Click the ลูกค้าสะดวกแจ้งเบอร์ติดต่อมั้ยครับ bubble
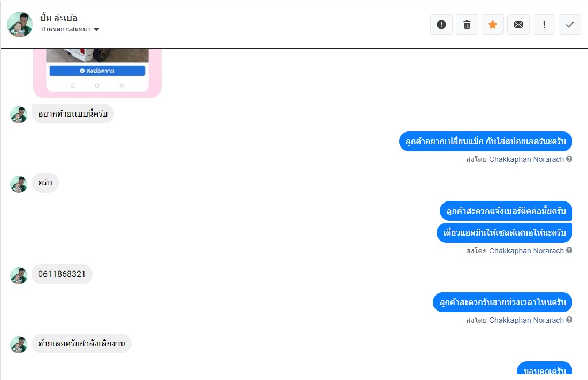Screen dimensions: 588x380 coord(506,211)
